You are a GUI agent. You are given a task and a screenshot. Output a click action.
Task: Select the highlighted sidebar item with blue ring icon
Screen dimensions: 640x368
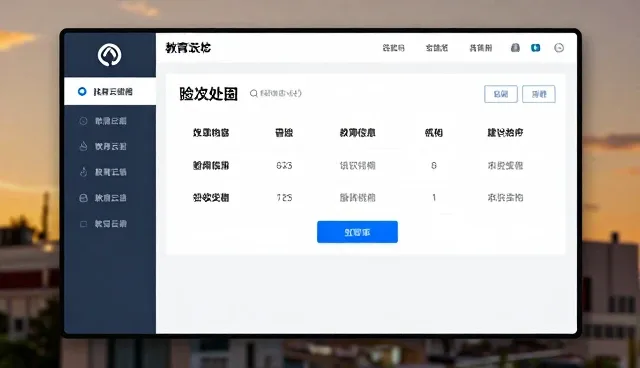[110, 91]
